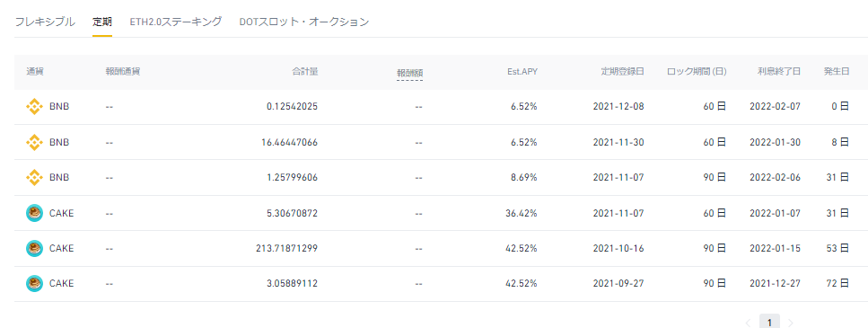Go to the previous page with the left arrow

click(x=748, y=323)
